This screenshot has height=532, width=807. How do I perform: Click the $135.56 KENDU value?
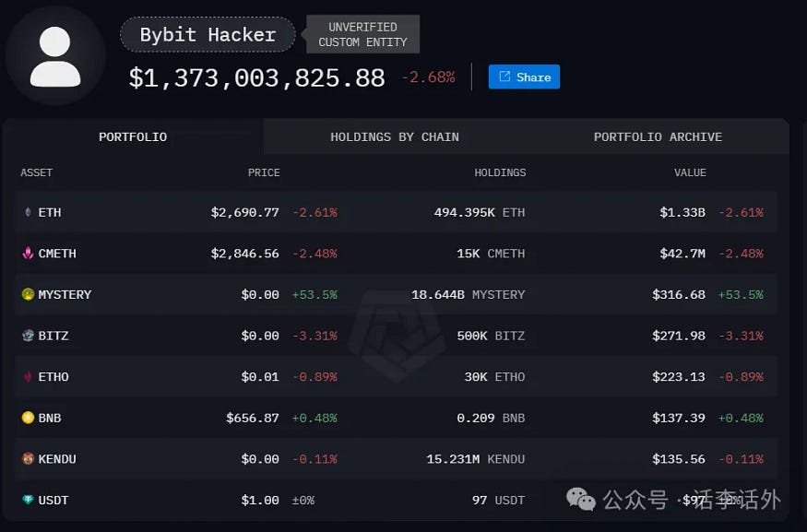679,459
